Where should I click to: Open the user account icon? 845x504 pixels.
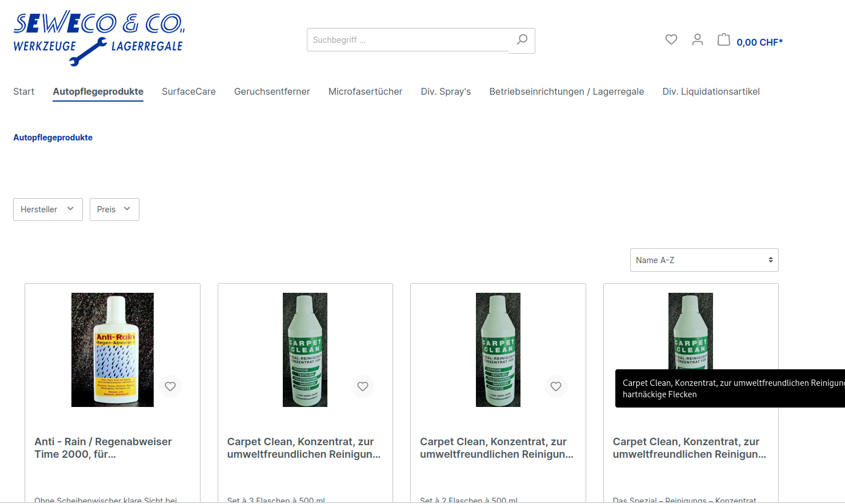click(698, 39)
